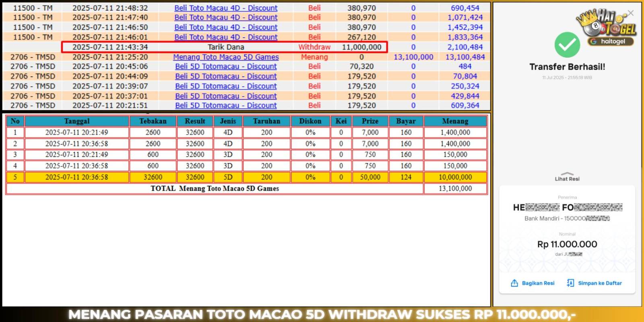The height and width of the screenshot is (322, 644).
Task: Click the Bagikan Resi share button
Action: [x=533, y=283]
